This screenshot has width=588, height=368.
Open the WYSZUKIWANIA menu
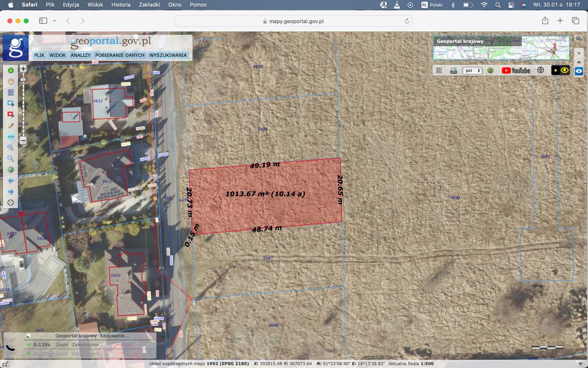(x=168, y=55)
